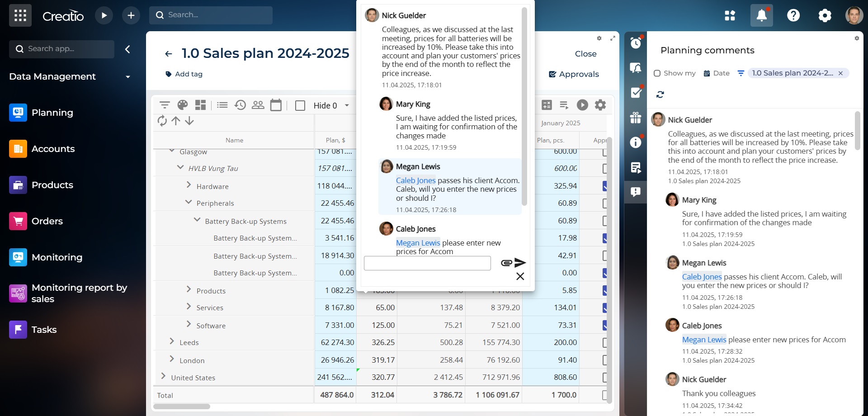The width and height of the screenshot is (868, 416).
Task: Go back using arrow beside Sales plan title
Action: click(169, 54)
